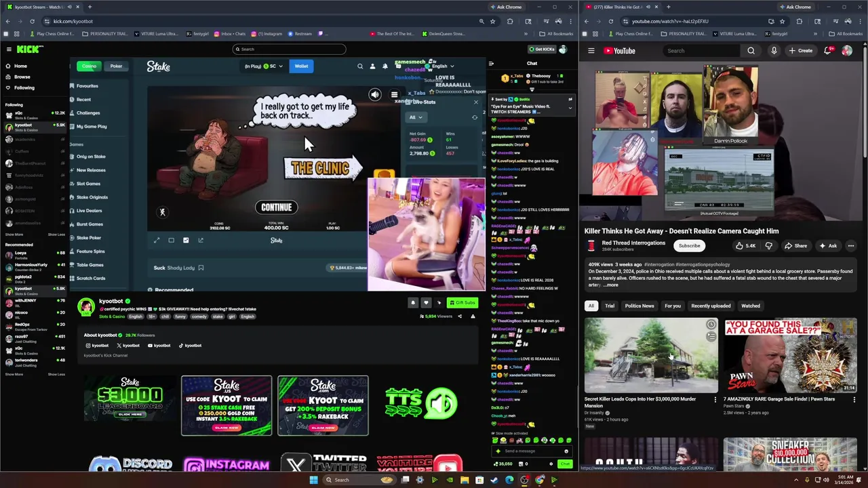This screenshot has height=488, width=868.
Task: Enter fullscreen for the Stake game
Action: pyautogui.click(x=157, y=240)
